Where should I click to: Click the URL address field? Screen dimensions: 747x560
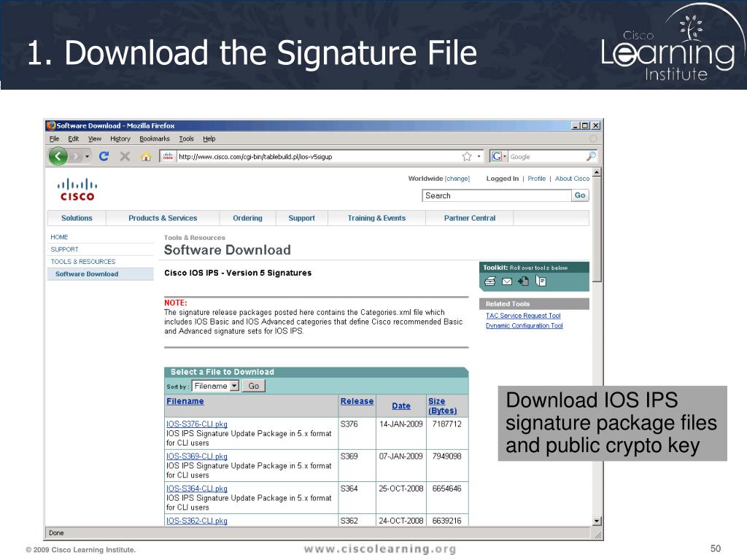(x=317, y=156)
